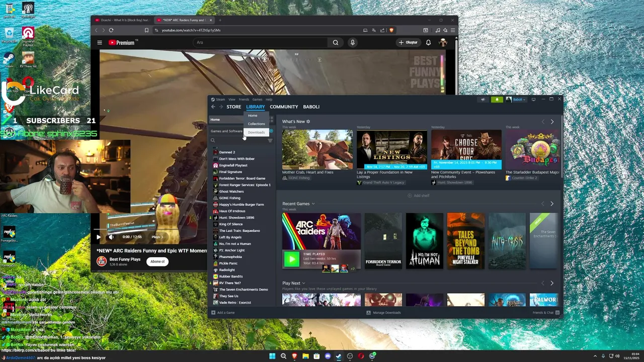
Task: Open Games menu in Steam
Action: [x=257, y=100]
